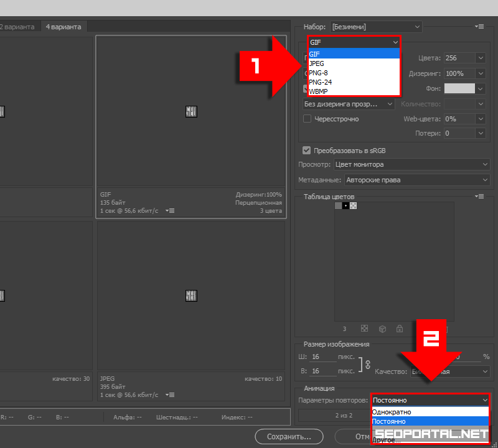This screenshot has width=498, height=448.
Task: Click the Сохранить... button
Action: click(289, 437)
